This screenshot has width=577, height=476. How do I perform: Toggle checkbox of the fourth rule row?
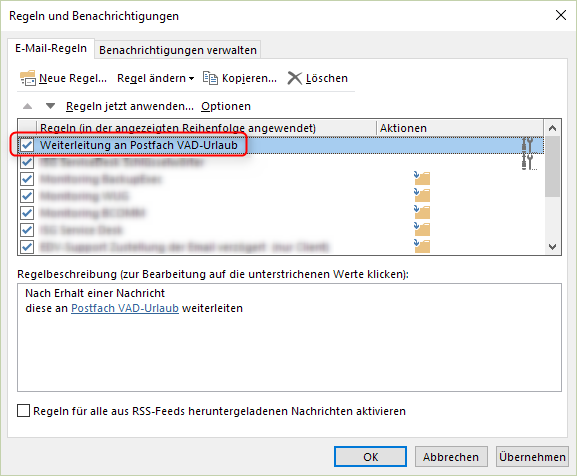27,196
